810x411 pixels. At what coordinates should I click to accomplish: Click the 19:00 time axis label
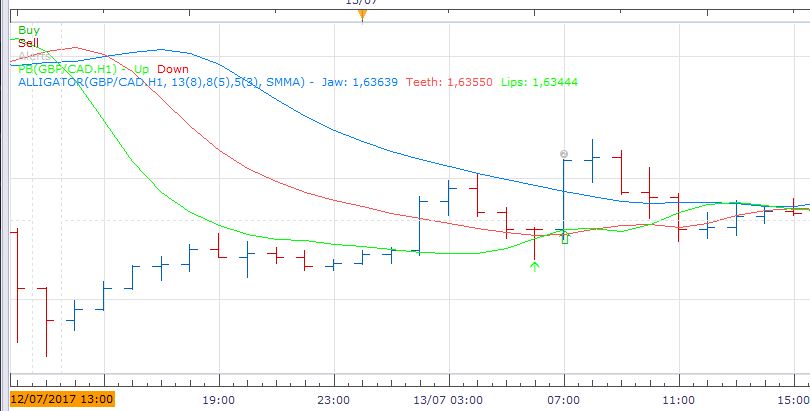(220, 400)
